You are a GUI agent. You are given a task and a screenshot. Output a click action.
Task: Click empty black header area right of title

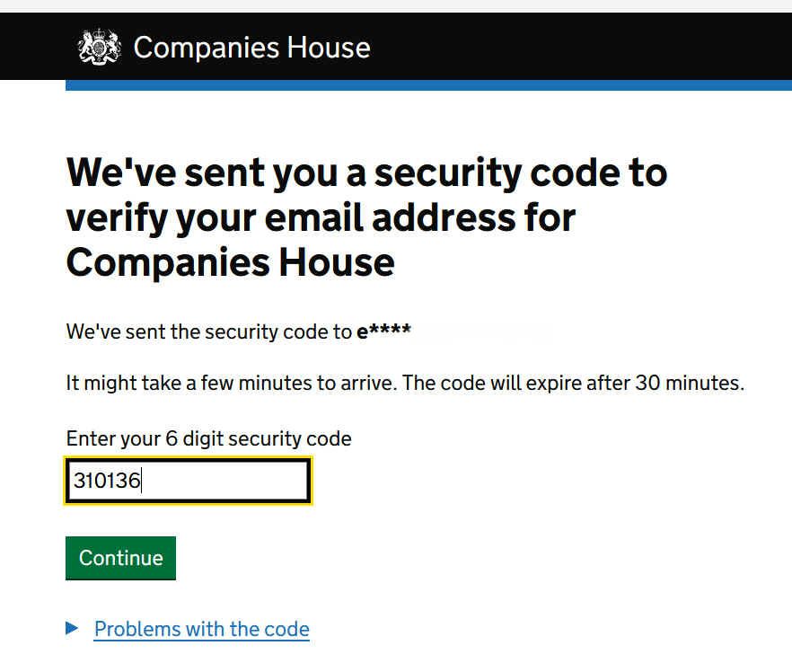[584, 47]
